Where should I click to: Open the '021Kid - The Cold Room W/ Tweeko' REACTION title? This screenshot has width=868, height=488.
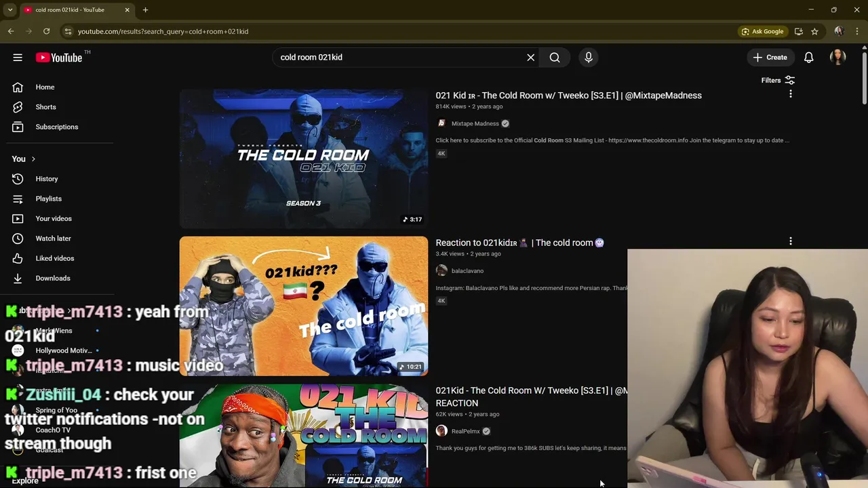(x=531, y=396)
